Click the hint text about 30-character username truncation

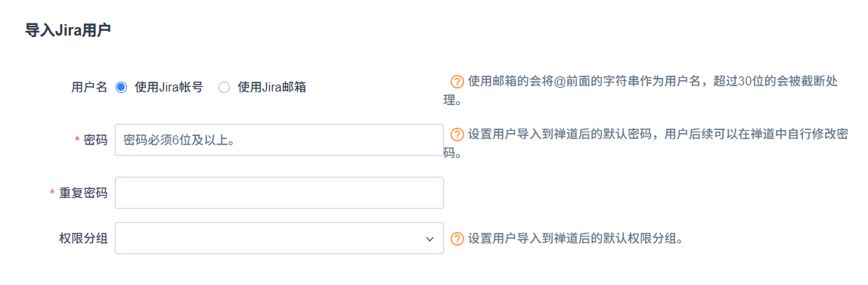pos(642,91)
